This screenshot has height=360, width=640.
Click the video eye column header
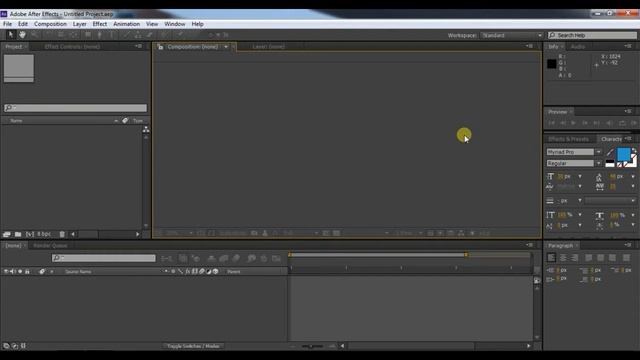coord(6,271)
